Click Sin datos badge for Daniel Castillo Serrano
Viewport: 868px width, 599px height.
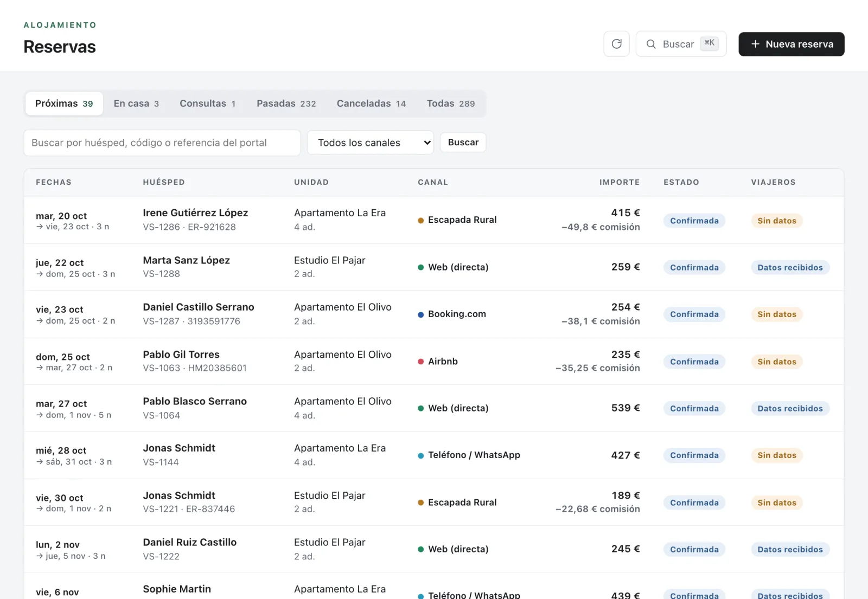pyautogui.click(x=777, y=314)
